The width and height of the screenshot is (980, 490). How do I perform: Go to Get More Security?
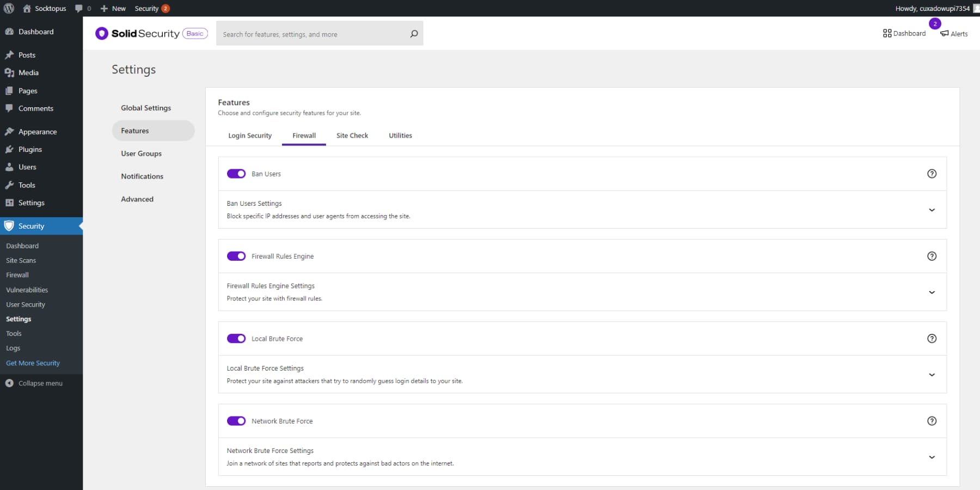(x=33, y=363)
